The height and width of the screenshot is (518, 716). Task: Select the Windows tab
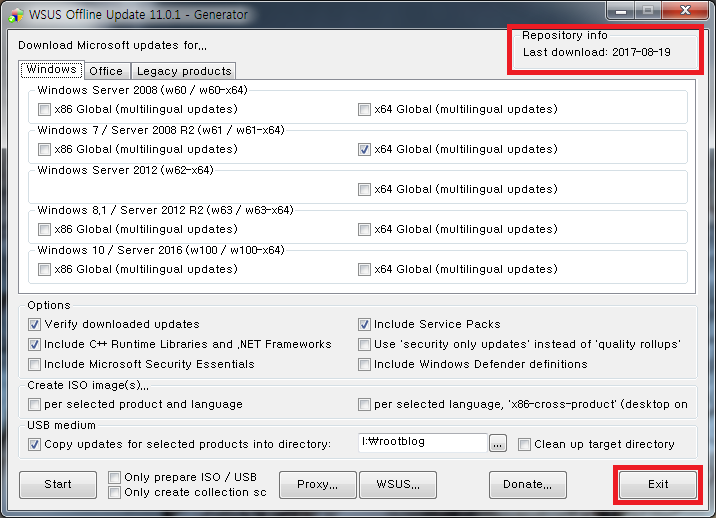[x=52, y=70]
